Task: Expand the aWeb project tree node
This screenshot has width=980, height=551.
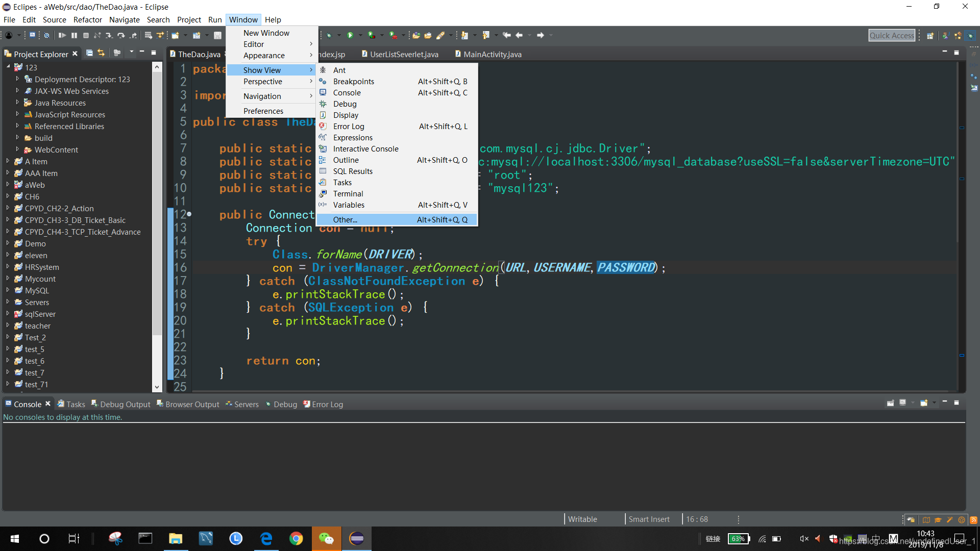Action: (8, 185)
